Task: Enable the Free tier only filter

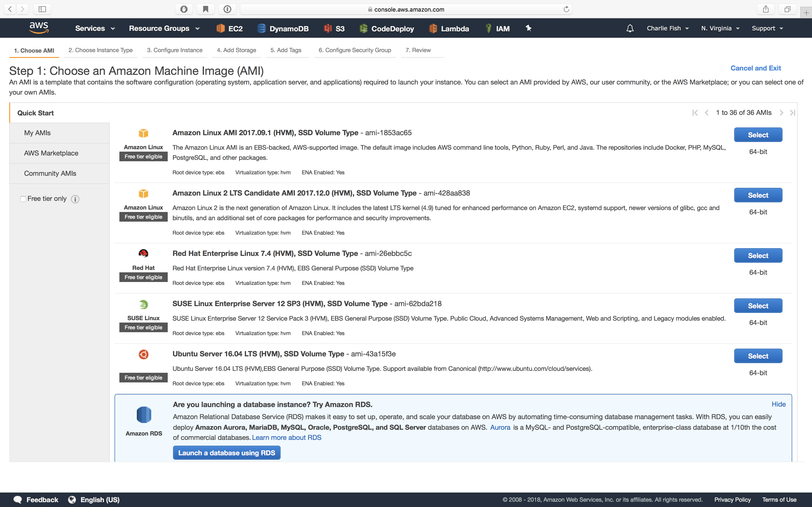Action: coord(23,198)
